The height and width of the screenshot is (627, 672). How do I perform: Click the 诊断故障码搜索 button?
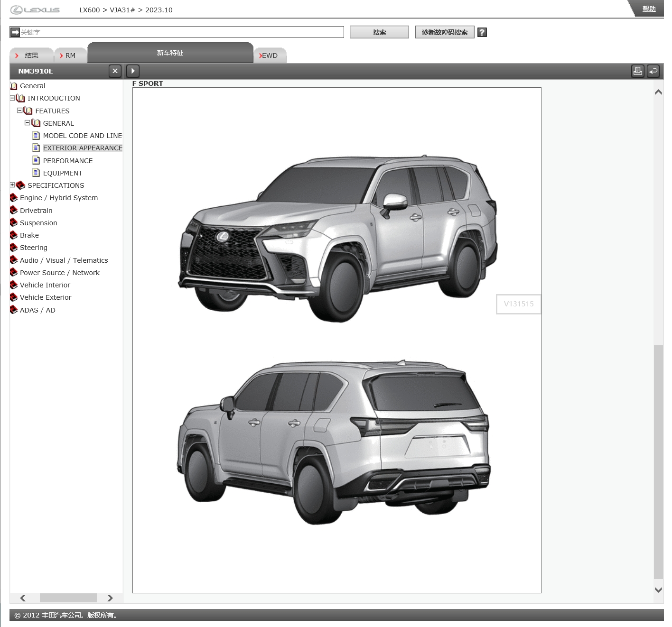[x=445, y=32]
